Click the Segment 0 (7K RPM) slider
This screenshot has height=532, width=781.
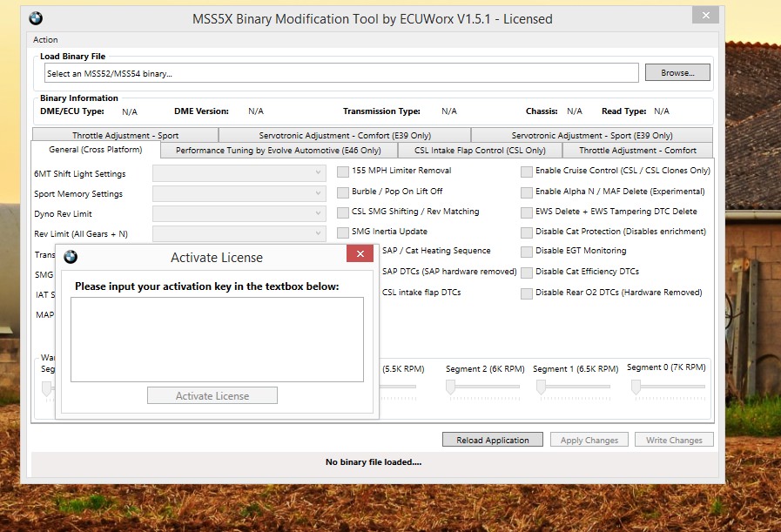[669, 388]
